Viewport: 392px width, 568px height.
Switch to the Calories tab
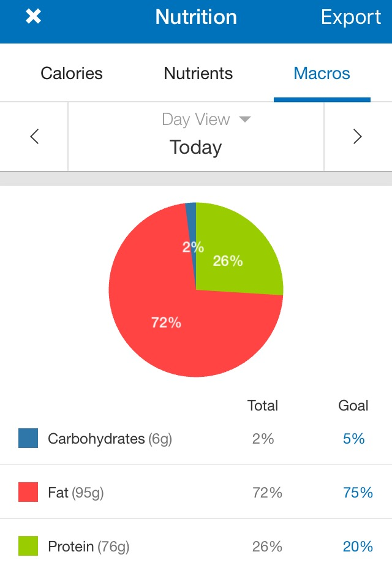(72, 74)
